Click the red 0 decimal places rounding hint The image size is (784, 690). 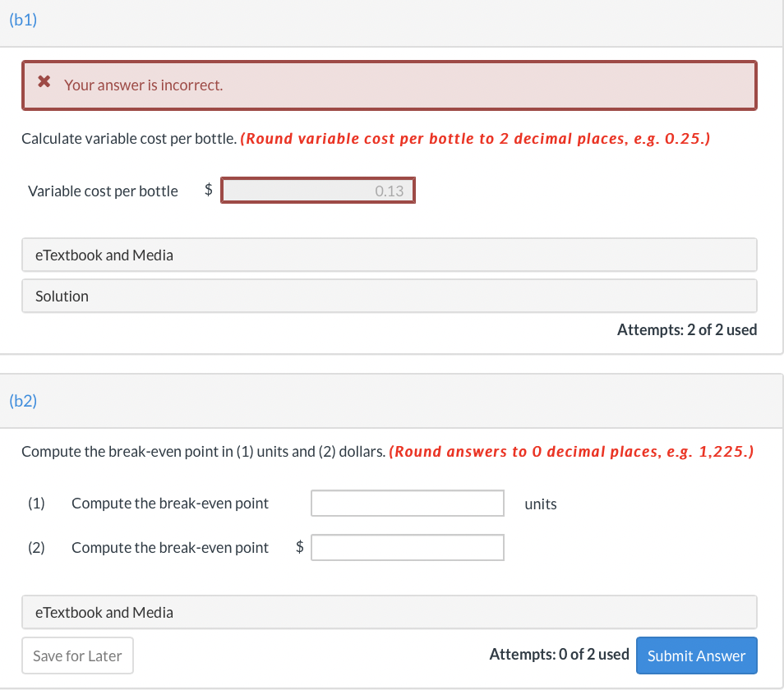[x=570, y=451]
